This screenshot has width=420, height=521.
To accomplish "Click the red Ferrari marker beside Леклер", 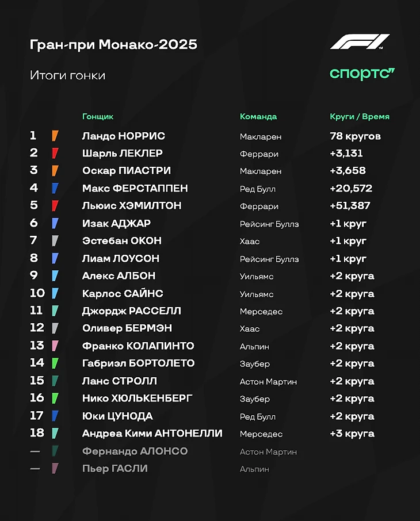I will pos(55,153).
